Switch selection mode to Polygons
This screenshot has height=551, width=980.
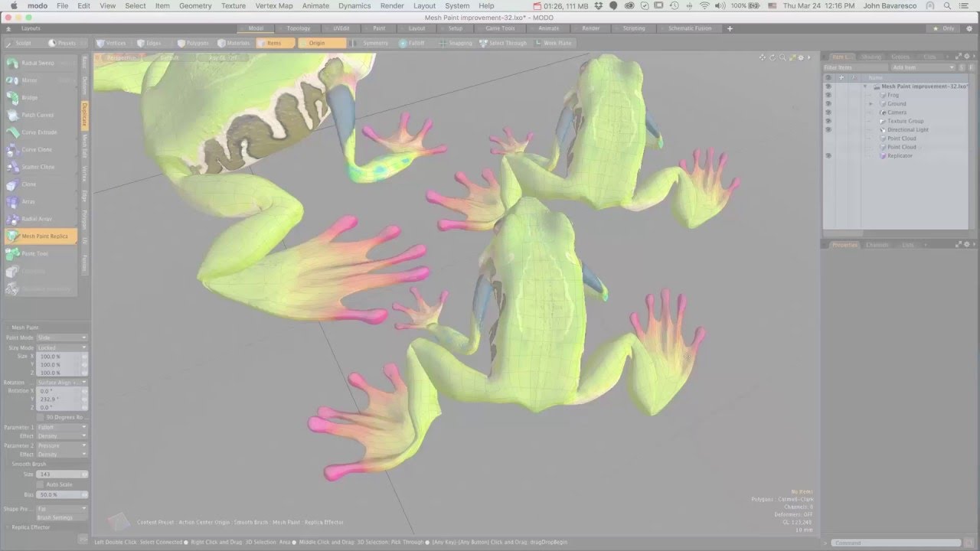pyautogui.click(x=193, y=43)
